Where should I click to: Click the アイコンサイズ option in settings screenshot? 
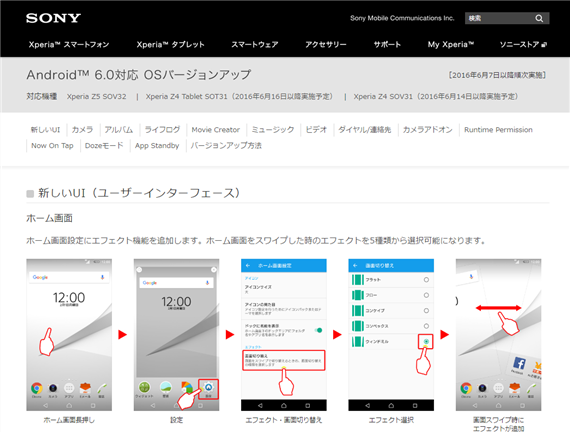coord(284,289)
